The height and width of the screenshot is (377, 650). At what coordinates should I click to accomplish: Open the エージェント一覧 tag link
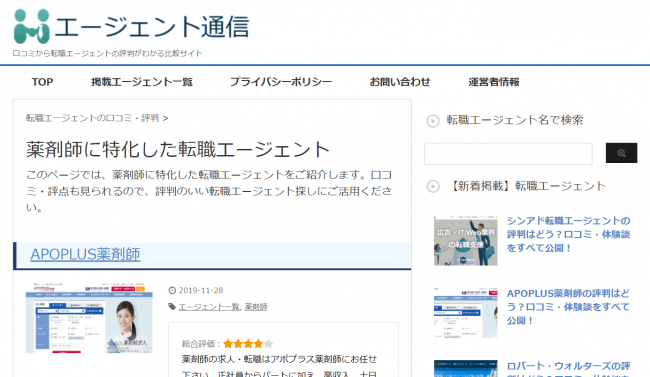(x=209, y=307)
